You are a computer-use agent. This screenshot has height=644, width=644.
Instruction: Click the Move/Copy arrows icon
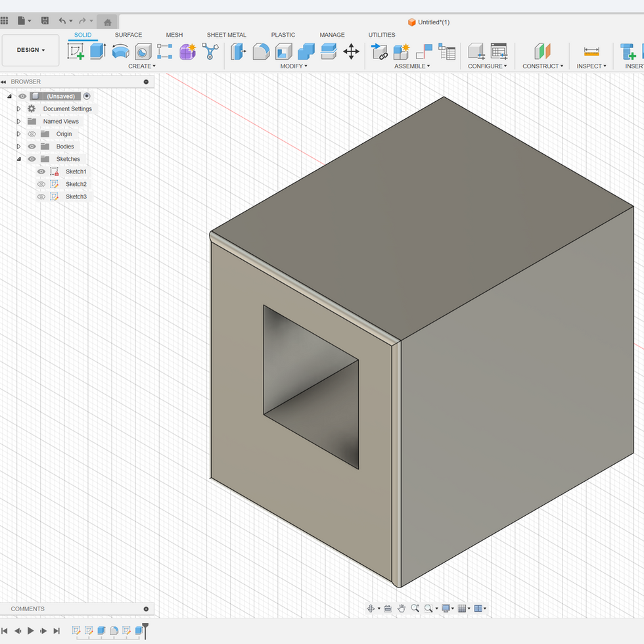351,51
